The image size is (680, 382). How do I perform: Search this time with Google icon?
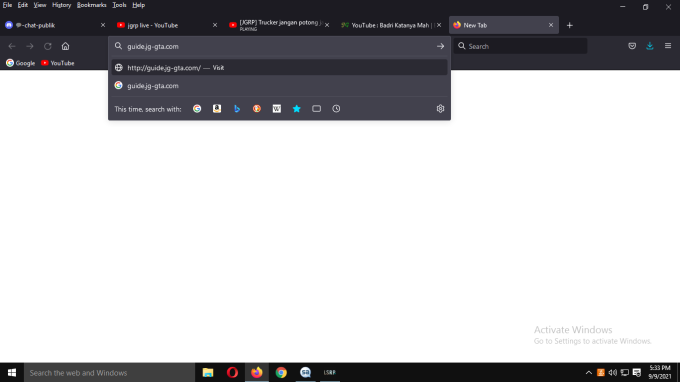click(x=197, y=109)
